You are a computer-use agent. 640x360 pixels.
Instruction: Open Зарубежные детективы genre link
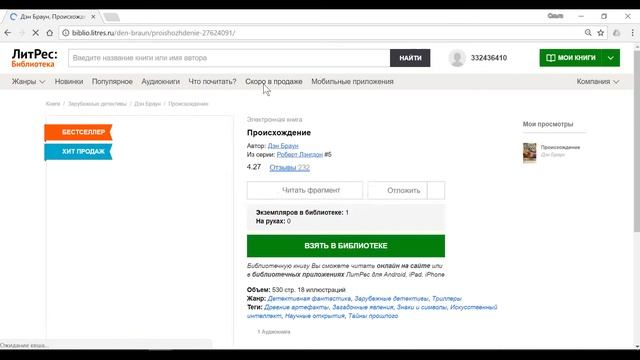click(391, 299)
